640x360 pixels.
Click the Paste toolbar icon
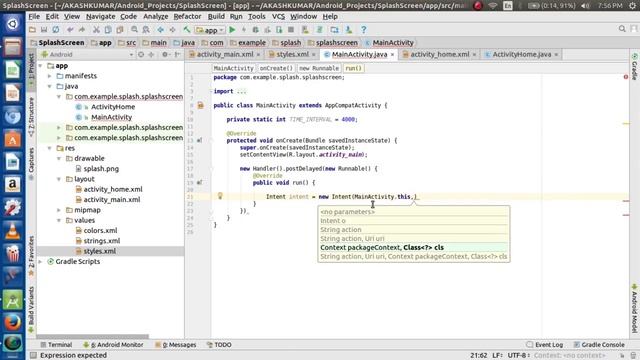(x=120, y=29)
